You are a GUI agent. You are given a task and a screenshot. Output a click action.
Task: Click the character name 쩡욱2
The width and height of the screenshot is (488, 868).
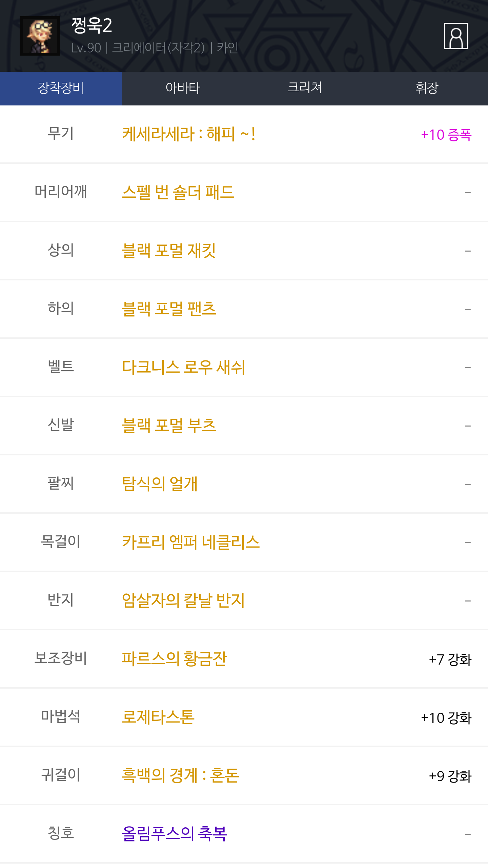91,26
